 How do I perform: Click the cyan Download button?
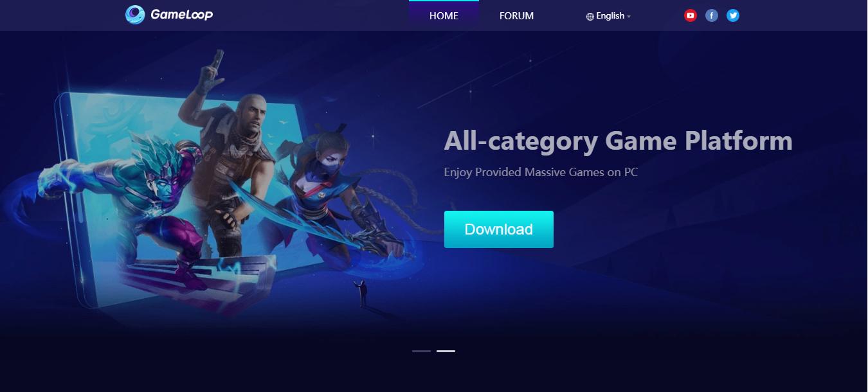pos(499,229)
